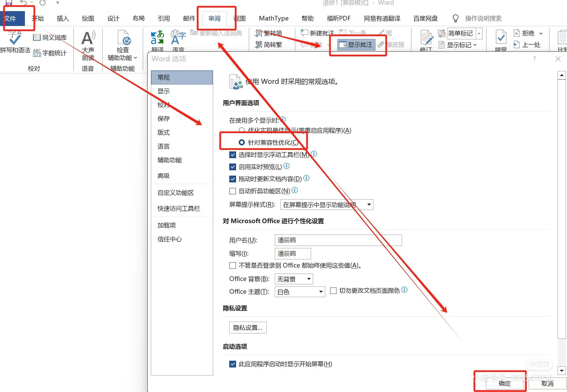Click the help question mark in Word Options
Screen dimensions: 567x392
click(x=534, y=59)
